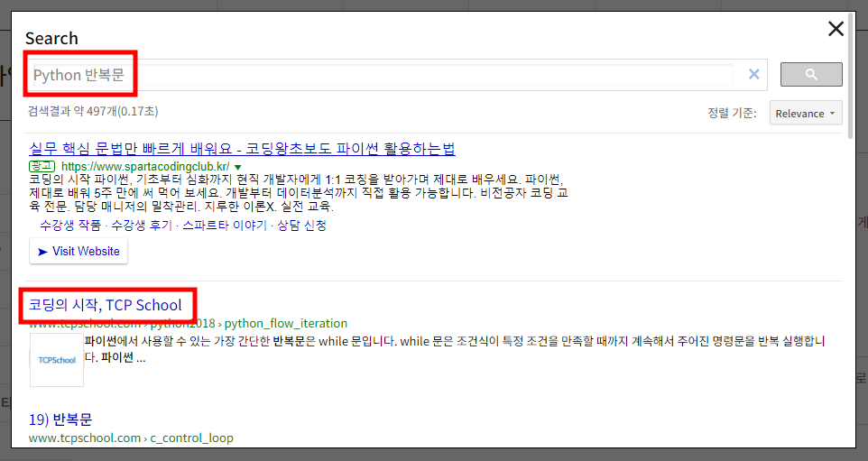The height and width of the screenshot is (461, 868).
Task: Clear the search query with the X icon
Action: click(x=753, y=74)
